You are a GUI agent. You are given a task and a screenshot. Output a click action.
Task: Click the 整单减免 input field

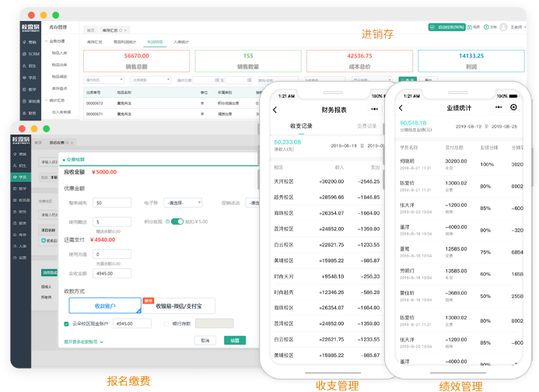(113, 202)
